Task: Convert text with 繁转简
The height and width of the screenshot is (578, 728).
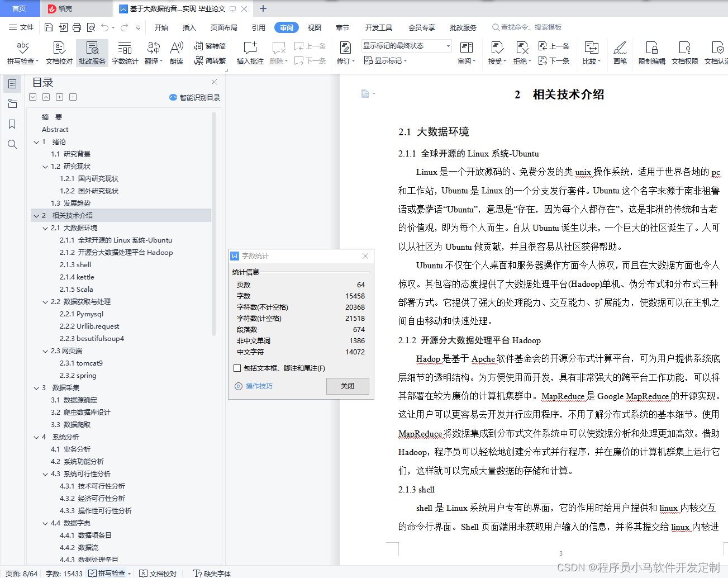Action: point(210,46)
